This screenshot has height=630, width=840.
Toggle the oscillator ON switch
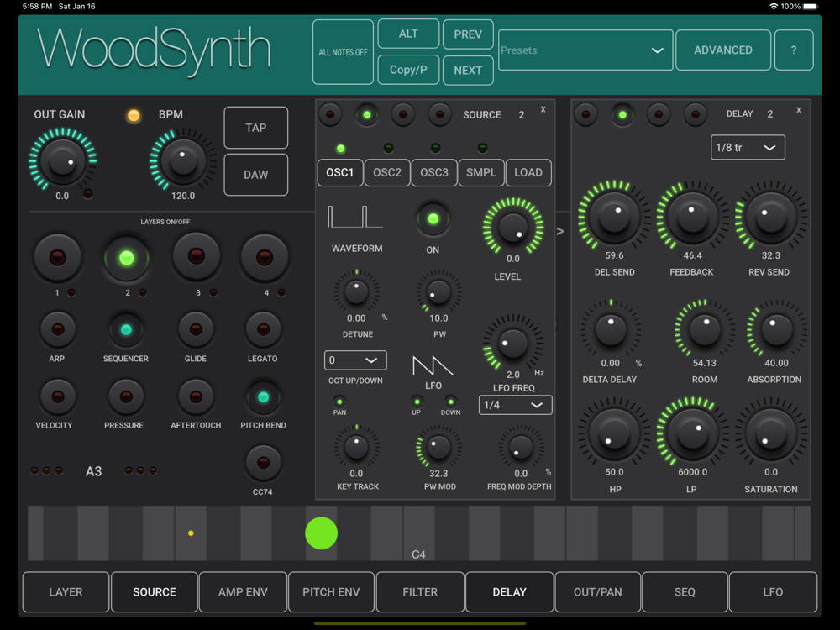pos(433,218)
